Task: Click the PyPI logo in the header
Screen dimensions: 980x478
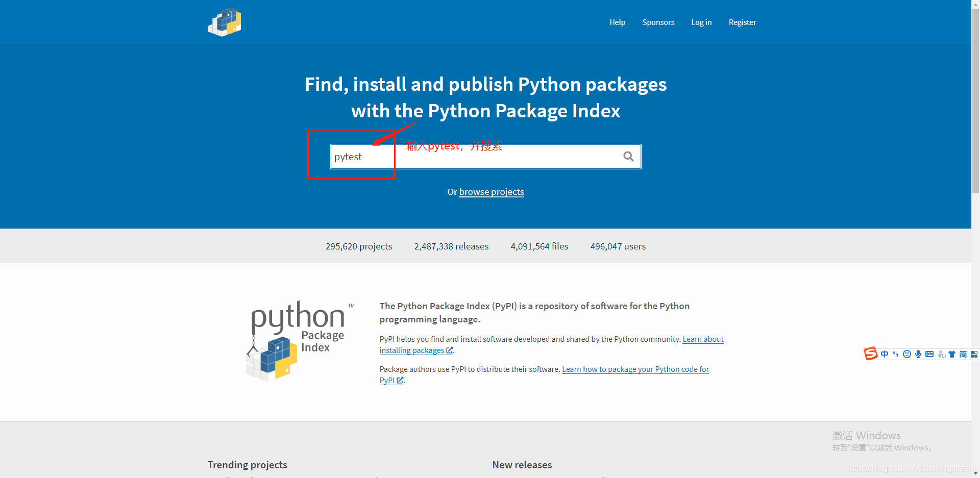Action: tap(224, 22)
